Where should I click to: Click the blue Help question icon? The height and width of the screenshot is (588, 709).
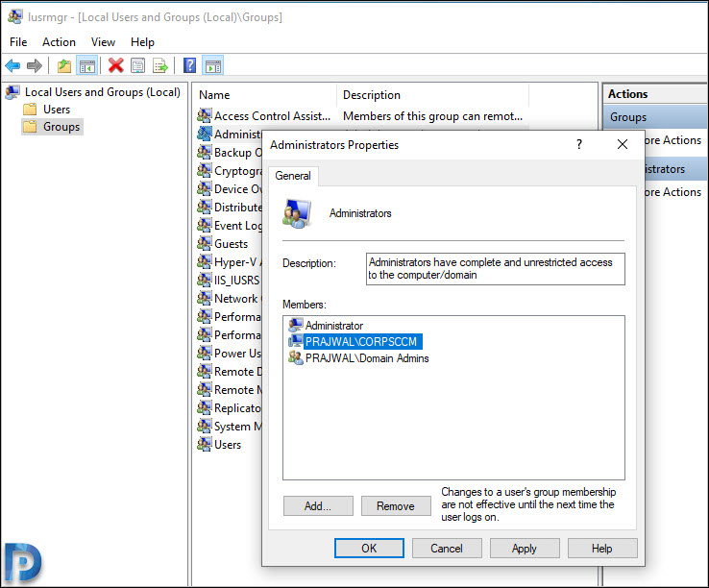click(x=190, y=65)
